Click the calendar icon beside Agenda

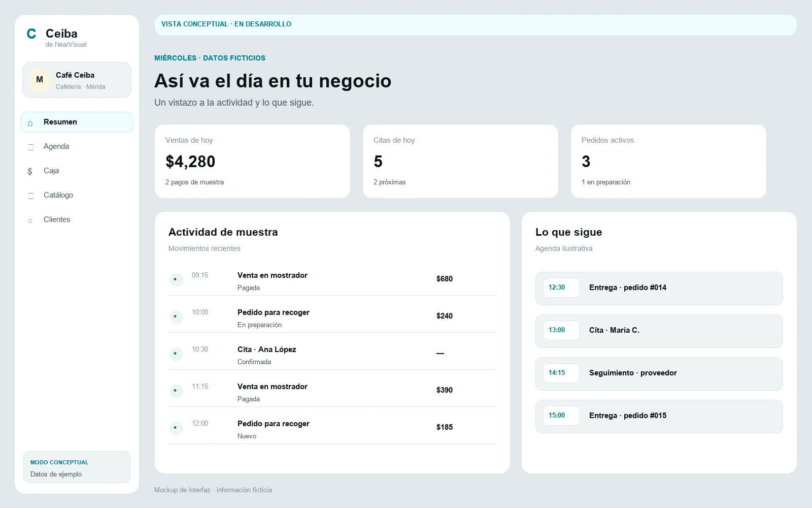[30, 147]
